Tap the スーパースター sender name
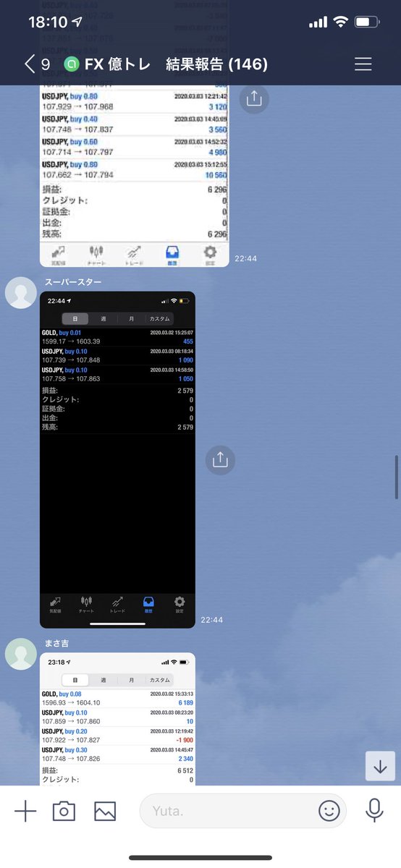Image resolution: width=401 pixels, height=868 pixels. click(x=73, y=281)
